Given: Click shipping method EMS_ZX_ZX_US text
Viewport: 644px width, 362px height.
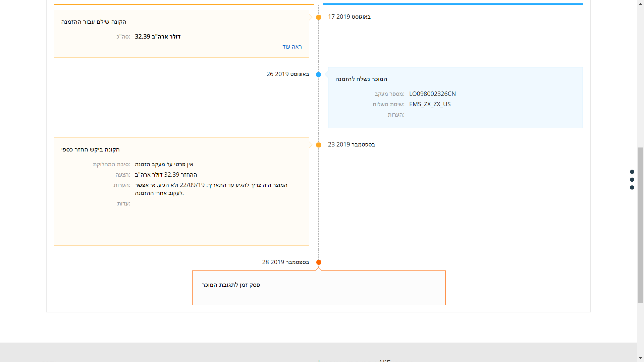Looking at the screenshot, I should tap(430, 104).
